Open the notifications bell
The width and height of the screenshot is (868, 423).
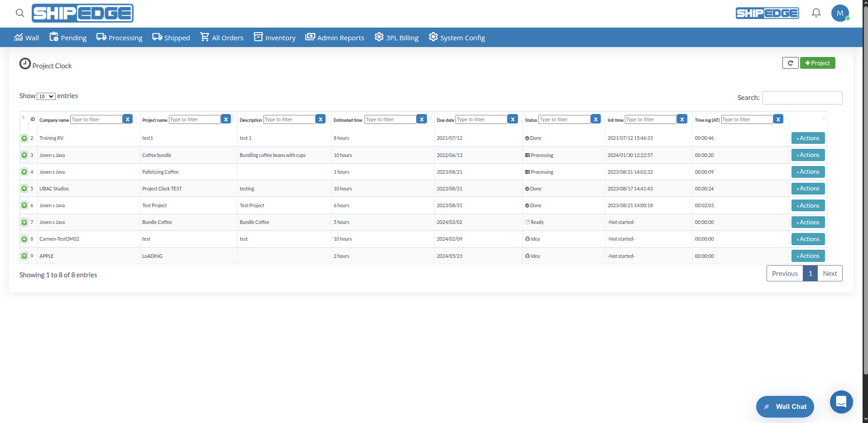pos(816,13)
